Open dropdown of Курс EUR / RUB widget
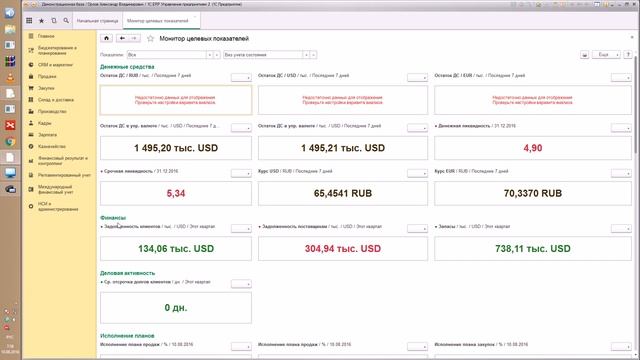Viewport: 640px width, 360px height. [621, 173]
